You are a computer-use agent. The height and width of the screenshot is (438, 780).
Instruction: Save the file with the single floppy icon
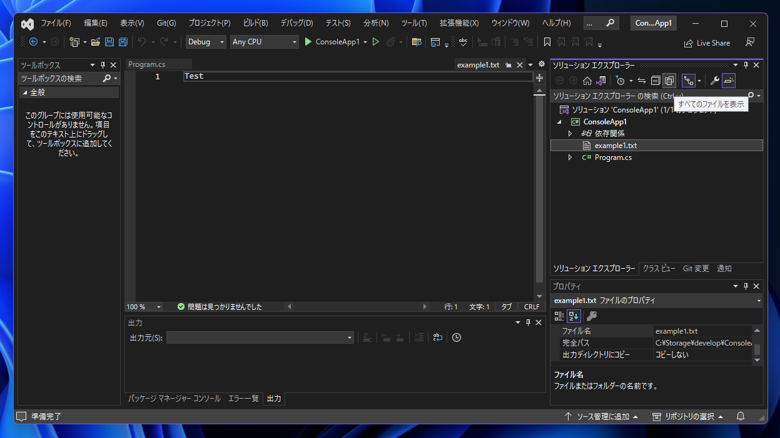point(109,42)
